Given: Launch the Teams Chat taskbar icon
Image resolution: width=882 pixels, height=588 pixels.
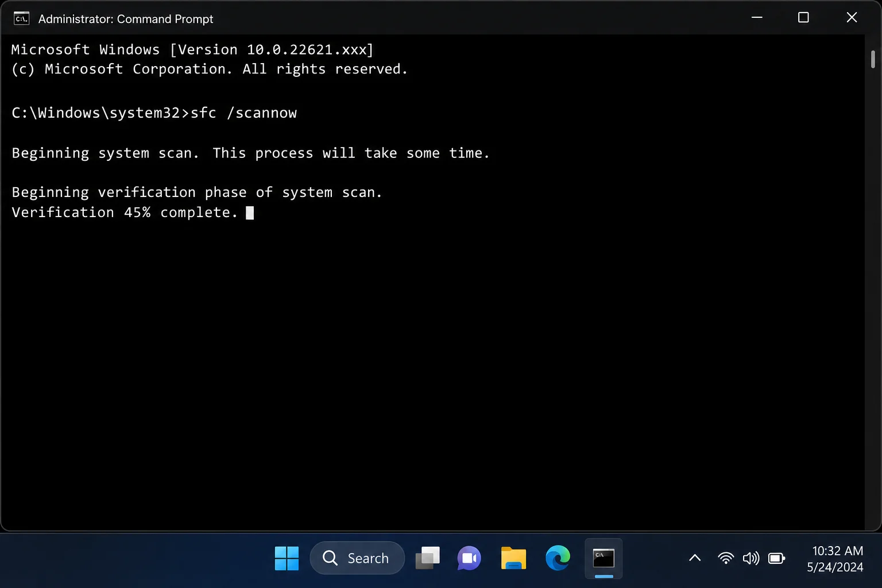Looking at the screenshot, I should [469, 558].
